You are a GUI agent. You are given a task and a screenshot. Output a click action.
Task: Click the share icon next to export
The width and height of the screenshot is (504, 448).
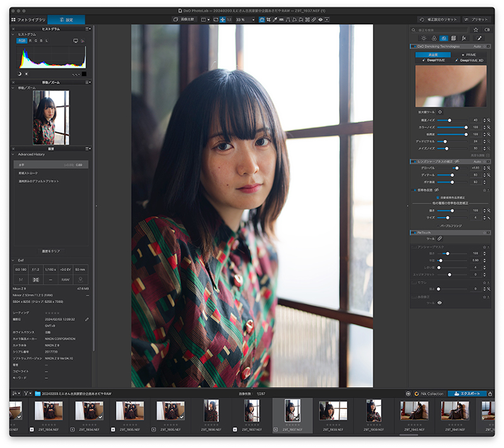(490, 394)
